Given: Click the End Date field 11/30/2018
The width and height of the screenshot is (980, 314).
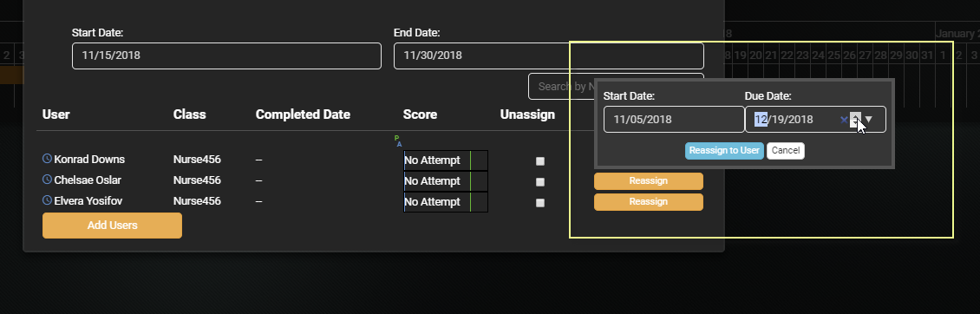Looking at the screenshot, I should point(549,56).
